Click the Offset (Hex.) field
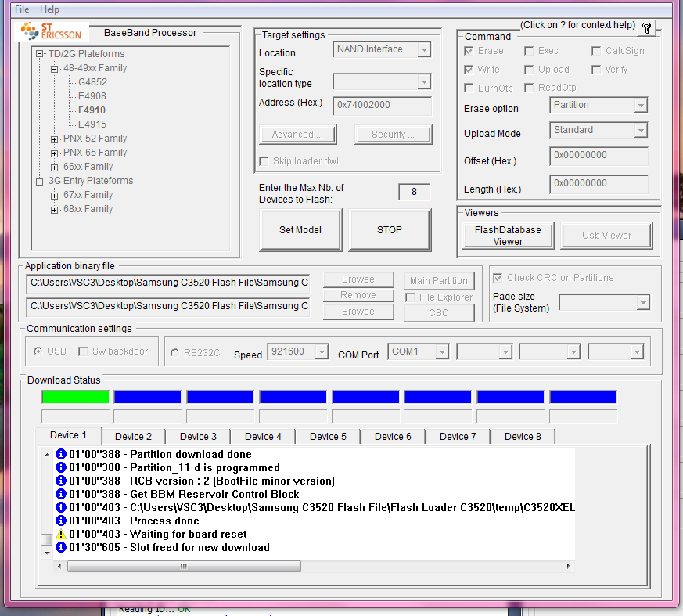 599,156
